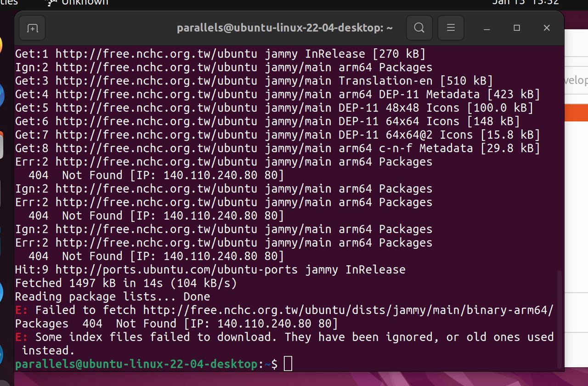Click 'Fetched 1497 kB in 14s' line

(126, 283)
